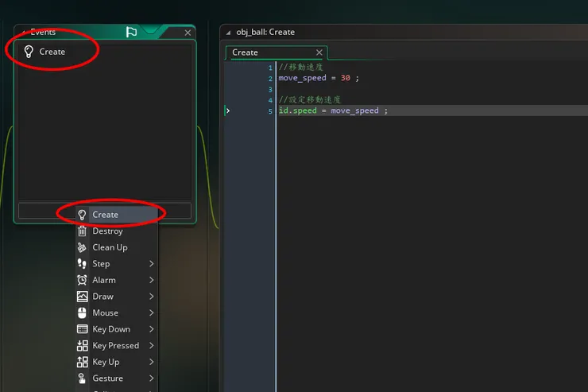Expand the Gesture submenu chevron
This screenshot has width=588, height=392.
click(152, 378)
